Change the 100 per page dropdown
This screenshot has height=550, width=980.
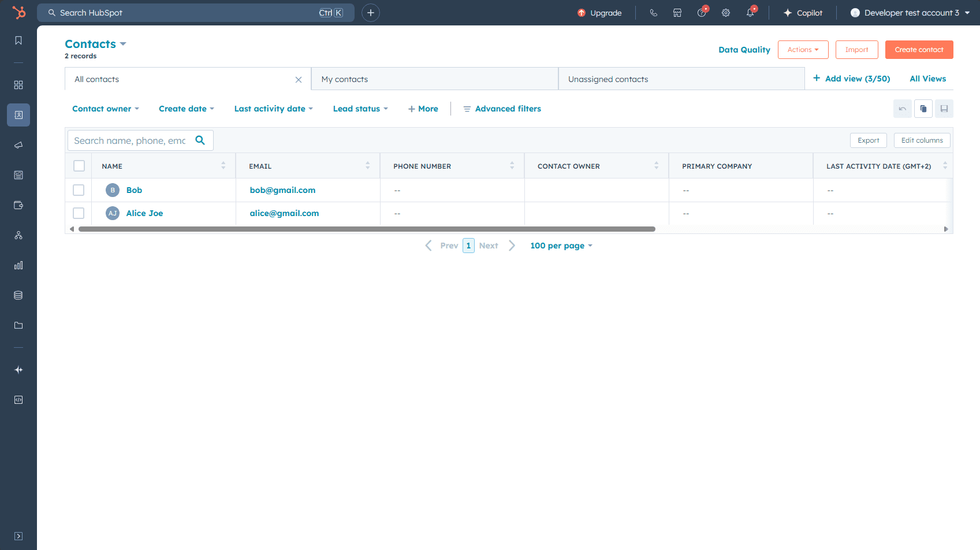click(x=561, y=246)
